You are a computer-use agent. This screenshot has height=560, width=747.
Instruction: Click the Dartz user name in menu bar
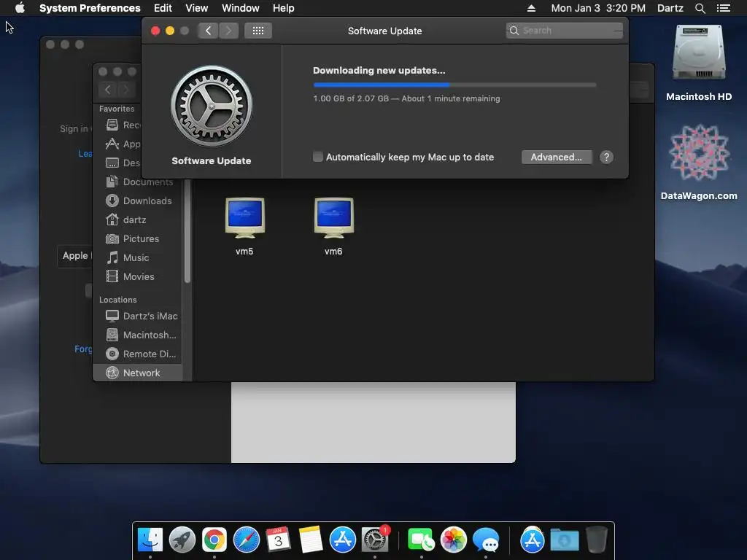click(x=670, y=8)
